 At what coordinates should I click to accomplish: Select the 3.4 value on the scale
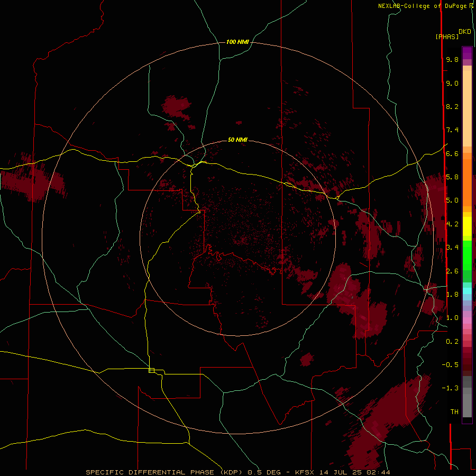coord(452,248)
